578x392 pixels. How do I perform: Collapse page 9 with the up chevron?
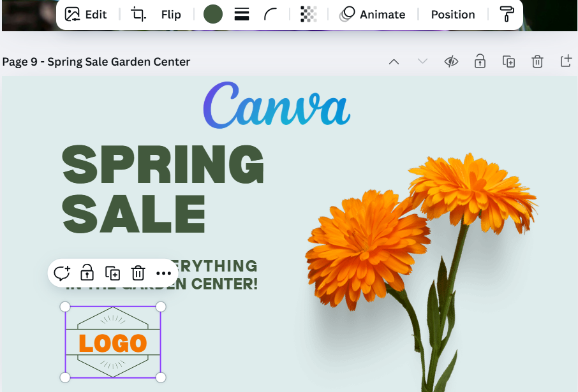[x=394, y=62]
